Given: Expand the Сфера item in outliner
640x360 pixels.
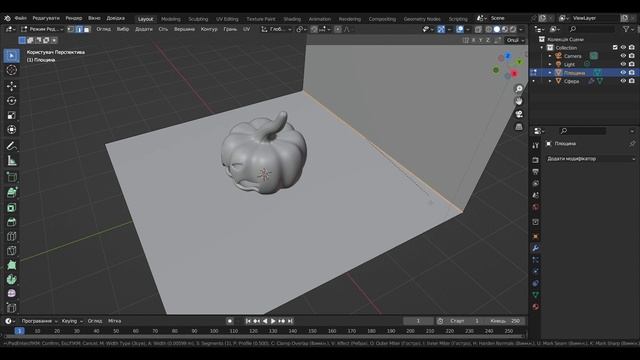Looking at the screenshot, I should tap(550, 81).
